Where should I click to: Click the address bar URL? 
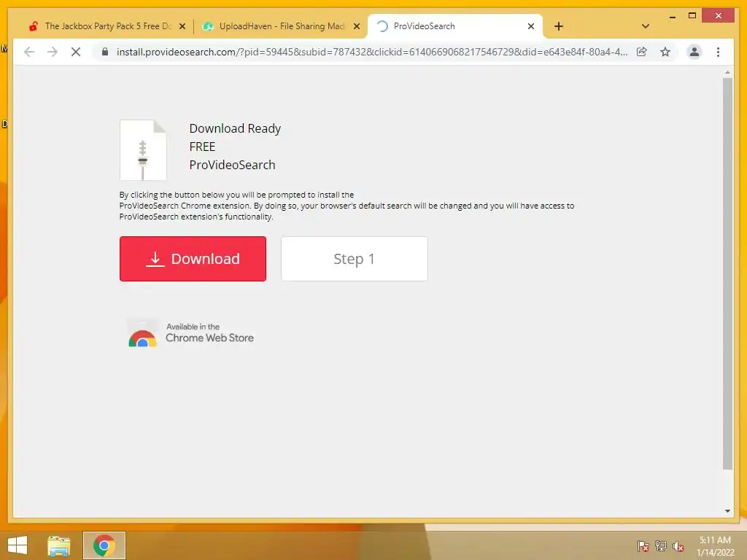(371, 52)
